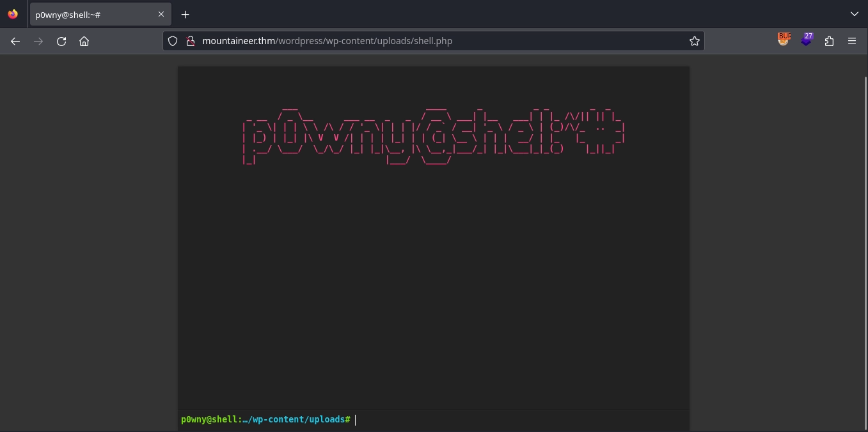
Task: Show the Extensions puzzle-piece panel
Action: [829, 41]
